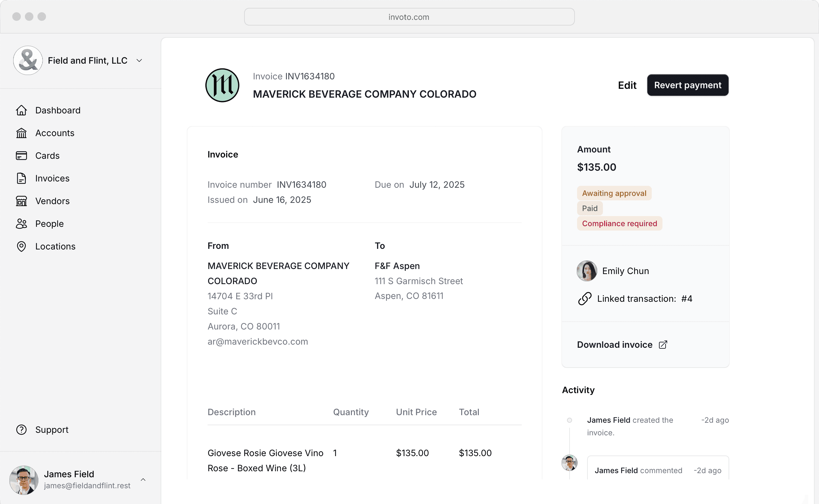Click the Vendors storefront icon
The height and width of the screenshot is (504, 819).
21,201
